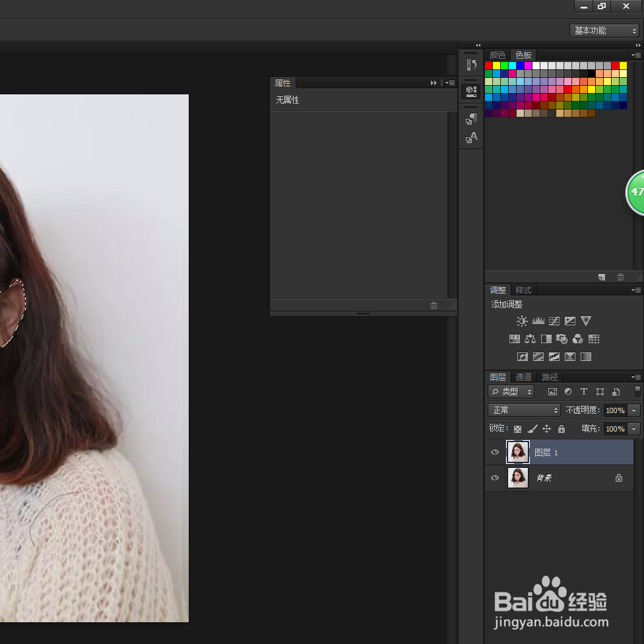Image resolution: width=644 pixels, height=644 pixels.
Task: Collapse the Properties panel with double arrows
Action: [x=434, y=83]
